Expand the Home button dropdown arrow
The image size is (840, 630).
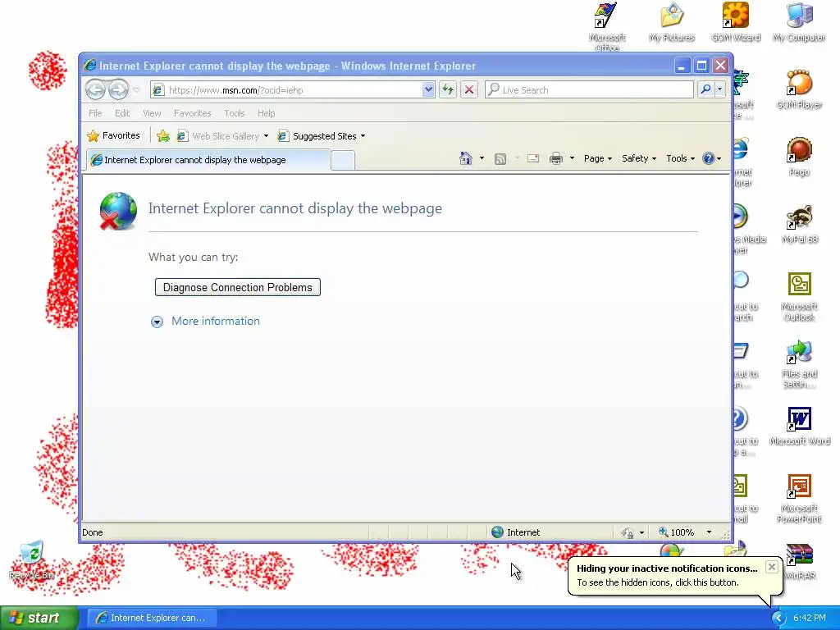(482, 158)
